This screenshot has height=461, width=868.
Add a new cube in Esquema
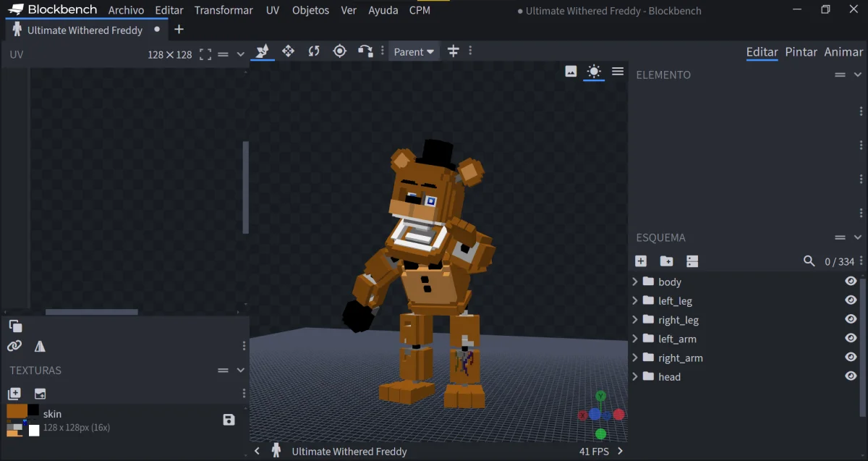click(x=641, y=261)
